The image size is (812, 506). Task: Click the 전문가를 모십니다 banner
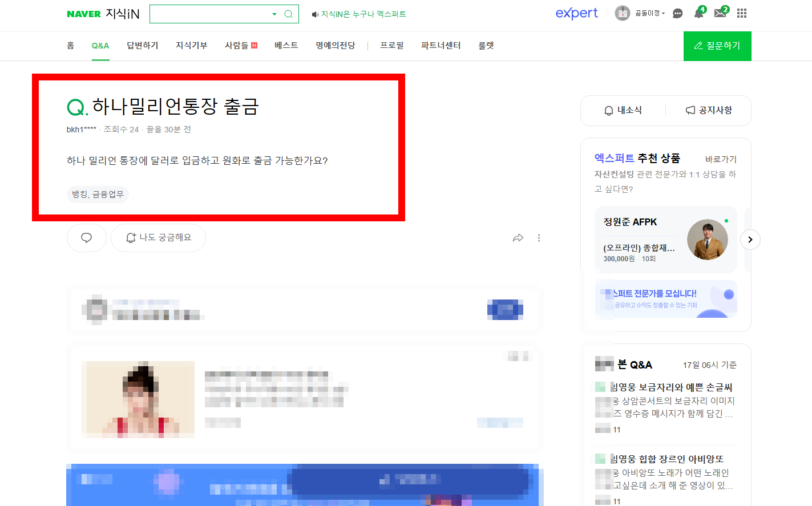point(666,299)
